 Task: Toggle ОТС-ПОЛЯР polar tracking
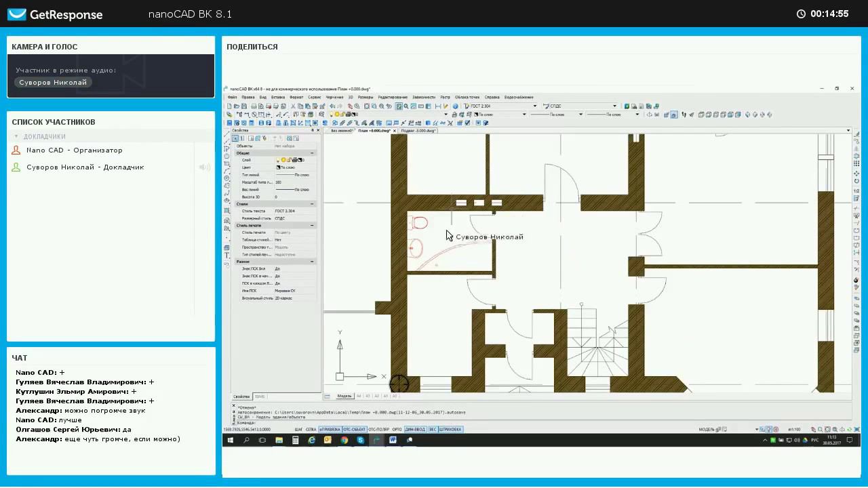point(378,429)
